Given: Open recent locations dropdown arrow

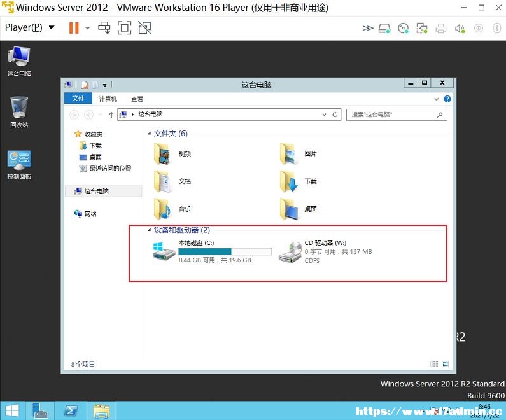Looking at the screenshot, I should pyautogui.click(x=100, y=115).
